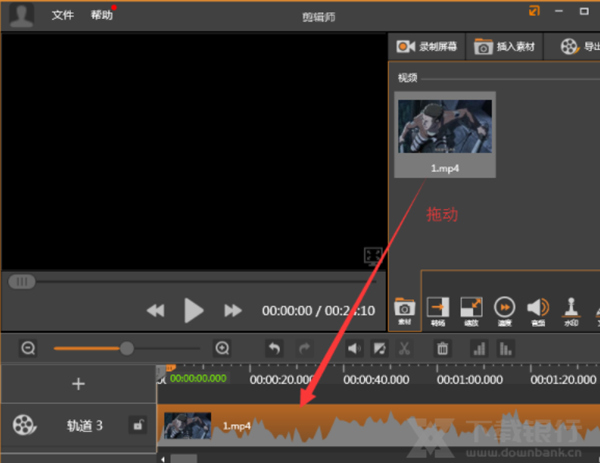Click the delete trash icon in timeline toolbar
Screen dimensions: 600x463
pos(441,349)
